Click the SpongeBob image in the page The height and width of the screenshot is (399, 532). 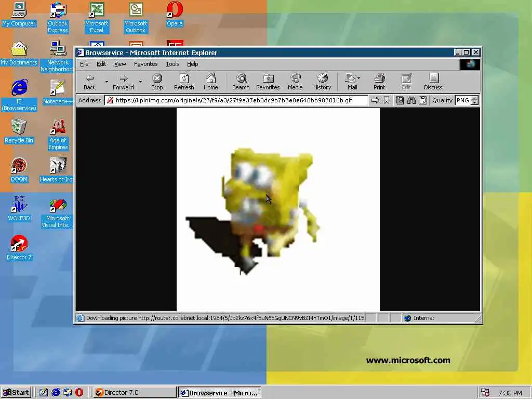click(x=278, y=209)
